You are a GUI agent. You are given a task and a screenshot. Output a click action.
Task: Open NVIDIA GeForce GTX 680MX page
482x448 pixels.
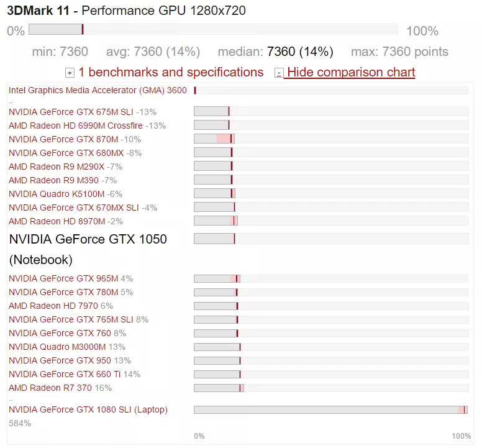pyautogui.click(x=66, y=153)
